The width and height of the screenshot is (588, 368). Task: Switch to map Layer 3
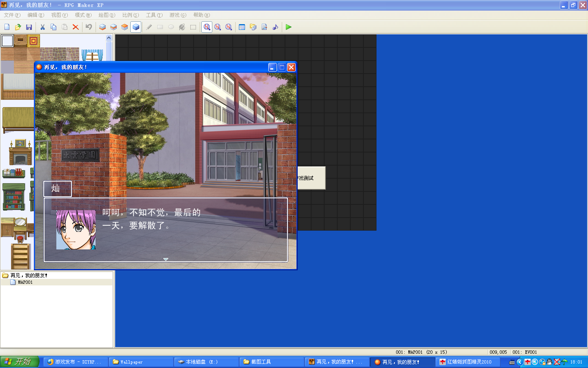[125, 27]
